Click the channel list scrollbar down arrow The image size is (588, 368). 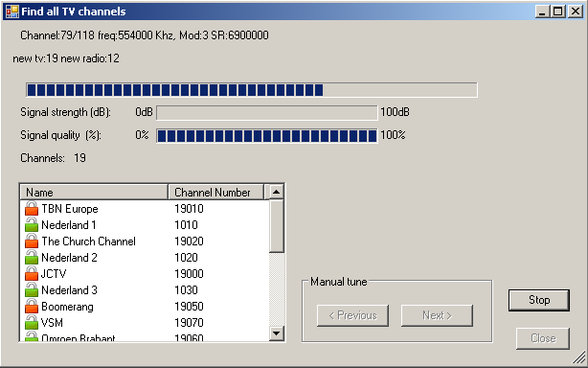click(x=277, y=333)
